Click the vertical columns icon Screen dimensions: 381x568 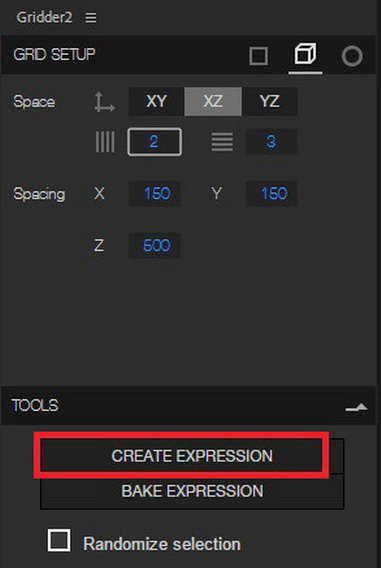[105, 142]
